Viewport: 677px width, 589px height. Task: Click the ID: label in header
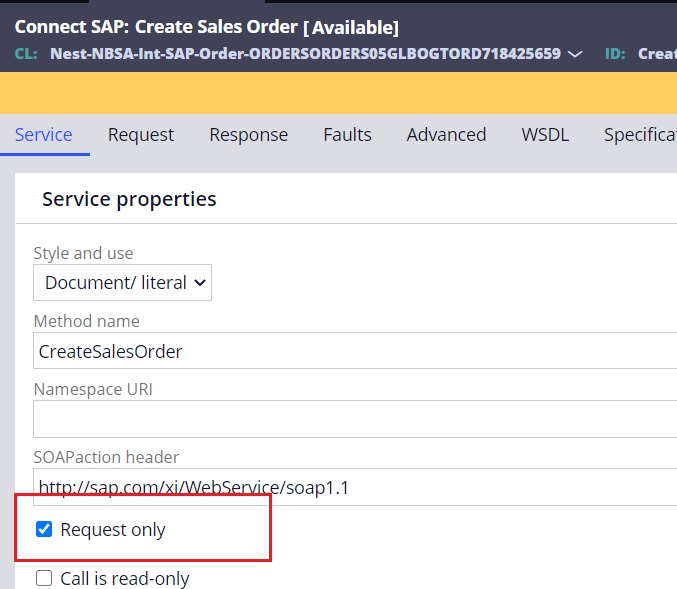click(x=615, y=54)
